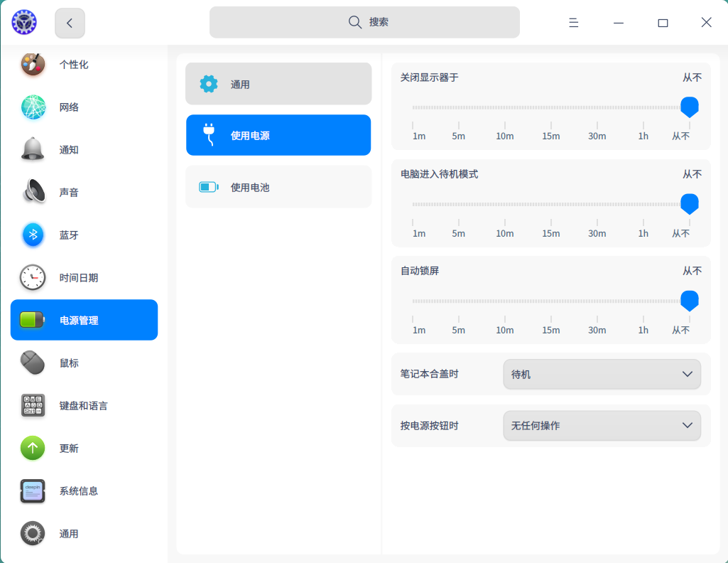
Task: Switch to the 使用电池 tab
Action: [278, 187]
